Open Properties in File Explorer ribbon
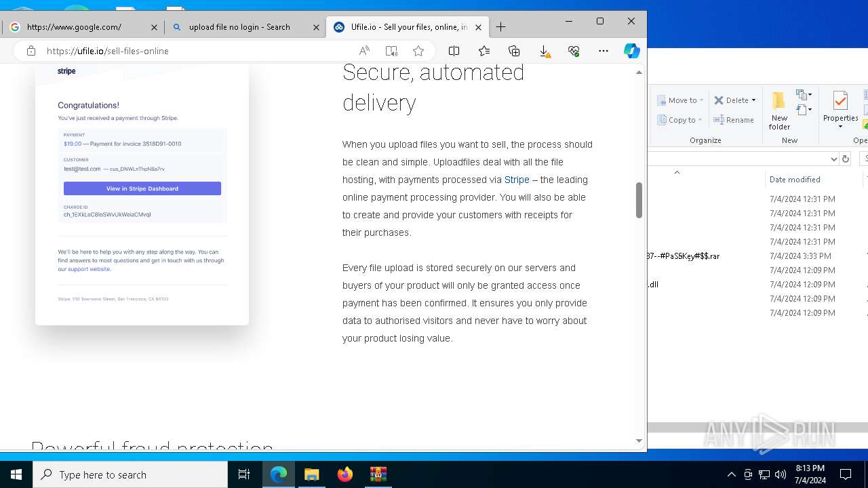The height and width of the screenshot is (488, 868). (841, 106)
